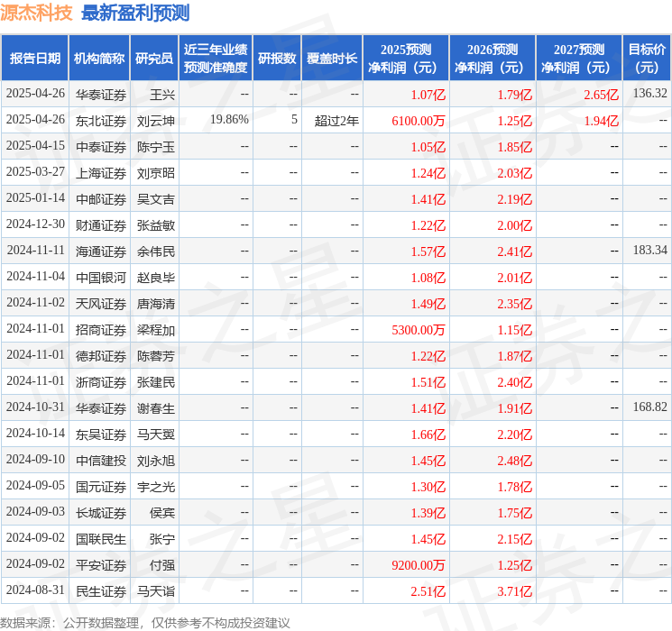672x631 pixels.
Task: Click the 研报数 column header
Action: tap(277, 59)
